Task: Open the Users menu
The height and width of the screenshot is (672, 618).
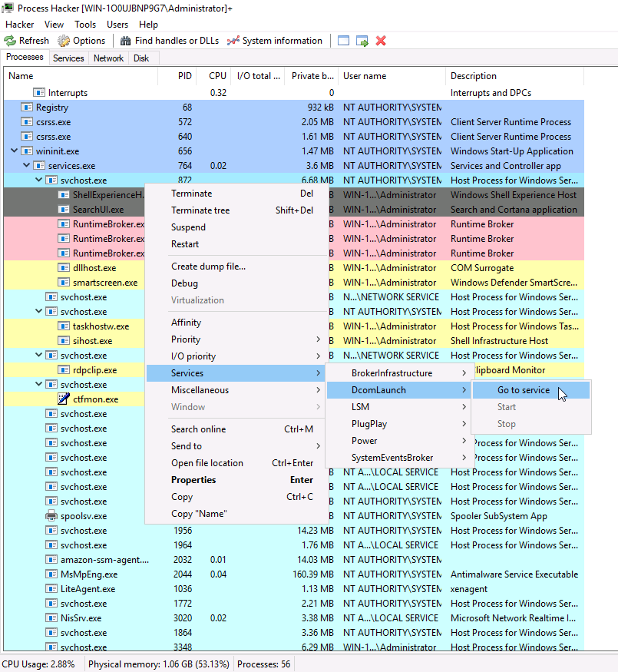Action: point(117,25)
